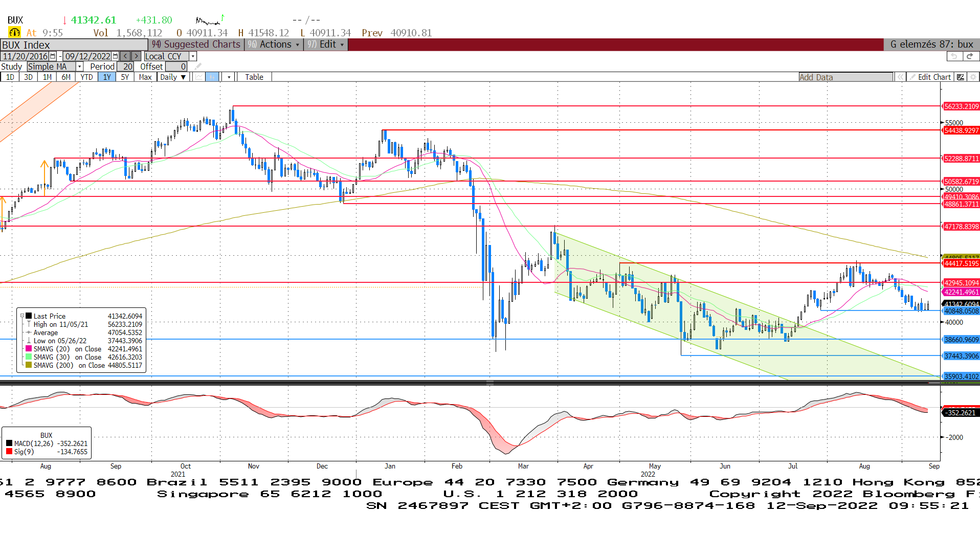Image resolution: width=980 pixels, height=534 pixels.
Task: Select the 6M time range
Action: [x=66, y=77]
